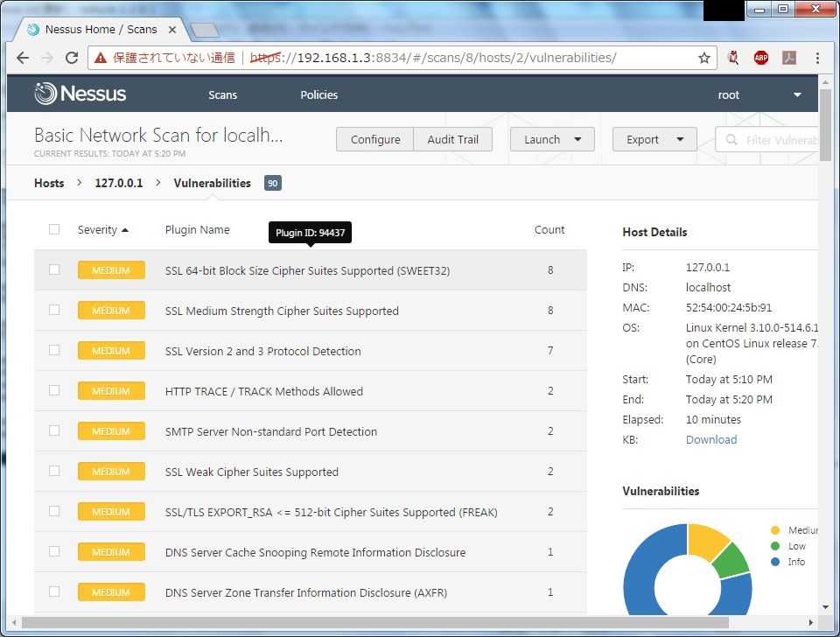This screenshot has height=637, width=840.
Task: Check SSL Medium Strength Cipher Suites row checkbox
Action: (x=54, y=310)
